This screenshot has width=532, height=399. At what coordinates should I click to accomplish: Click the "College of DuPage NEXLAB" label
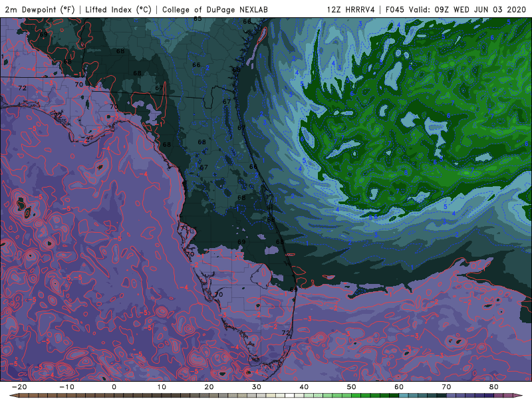[215, 9]
